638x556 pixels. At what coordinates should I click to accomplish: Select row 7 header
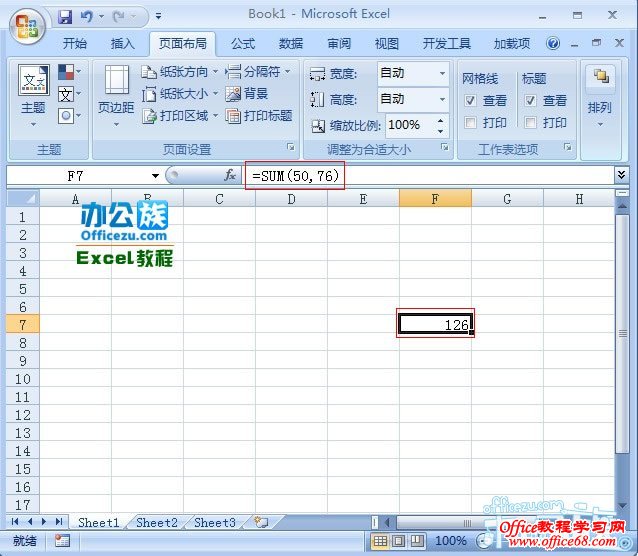23,324
